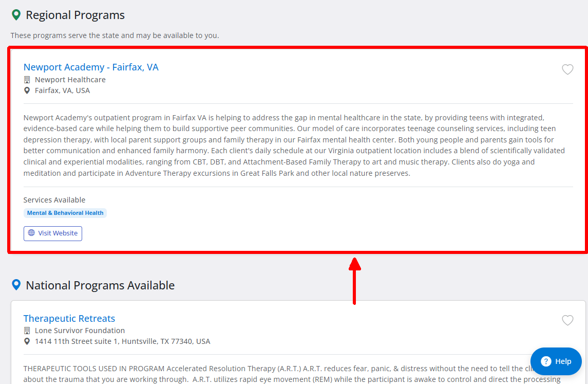Open the Newport Academy - Fairfax, VA link

pyautogui.click(x=91, y=67)
